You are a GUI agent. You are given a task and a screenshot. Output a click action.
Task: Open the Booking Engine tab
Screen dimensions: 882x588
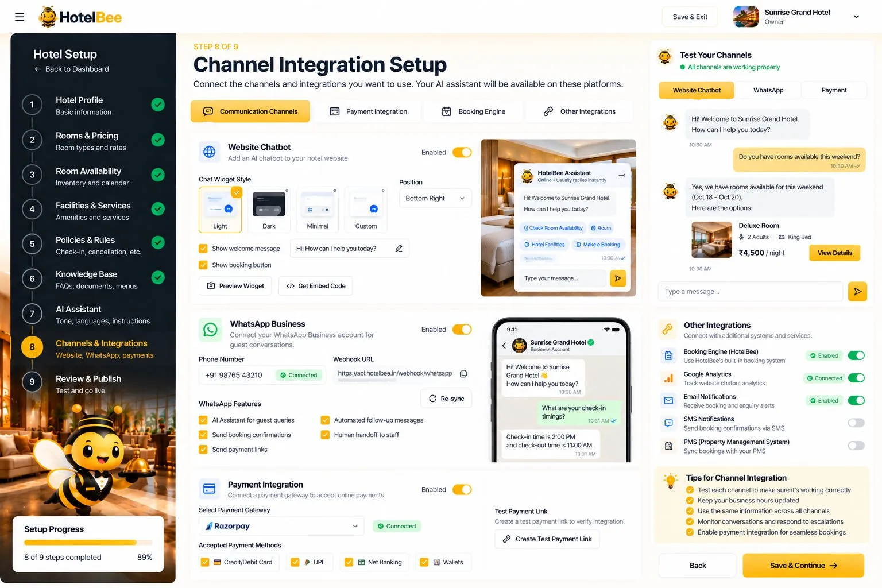(x=474, y=111)
